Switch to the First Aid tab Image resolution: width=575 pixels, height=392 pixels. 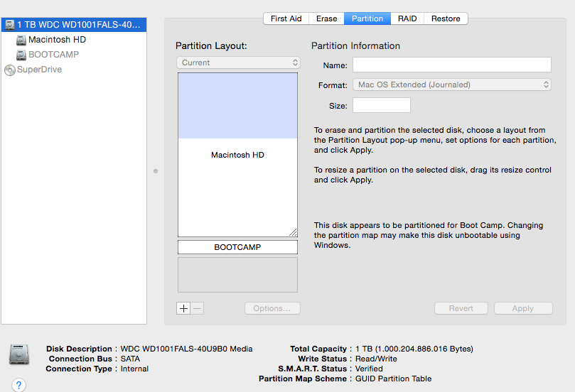click(x=286, y=18)
